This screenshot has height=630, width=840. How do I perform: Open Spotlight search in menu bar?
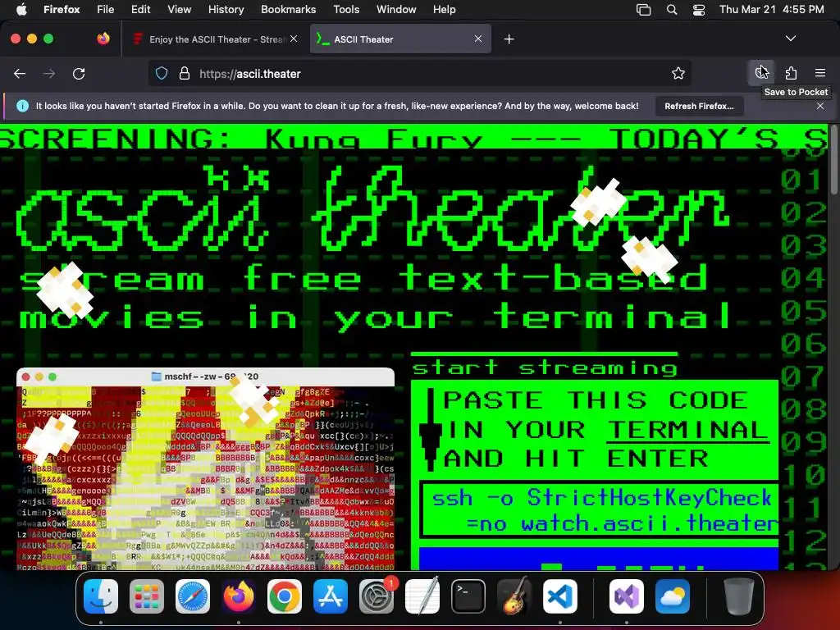coord(671,10)
